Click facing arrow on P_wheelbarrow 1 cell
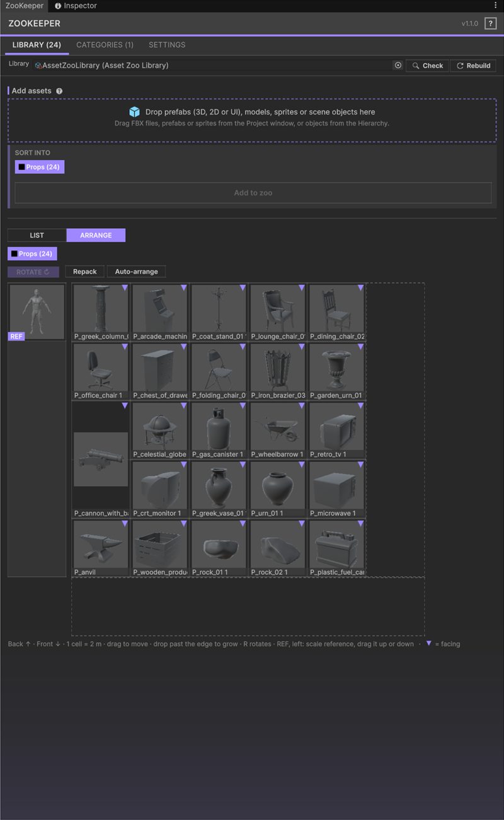 pos(302,405)
